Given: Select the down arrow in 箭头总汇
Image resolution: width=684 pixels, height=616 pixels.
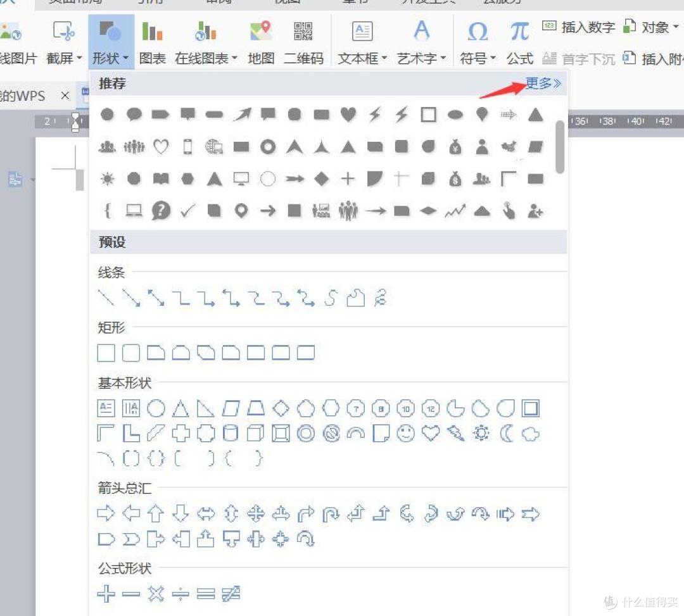Looking at the screenshot, I should (x=180, y=513).
